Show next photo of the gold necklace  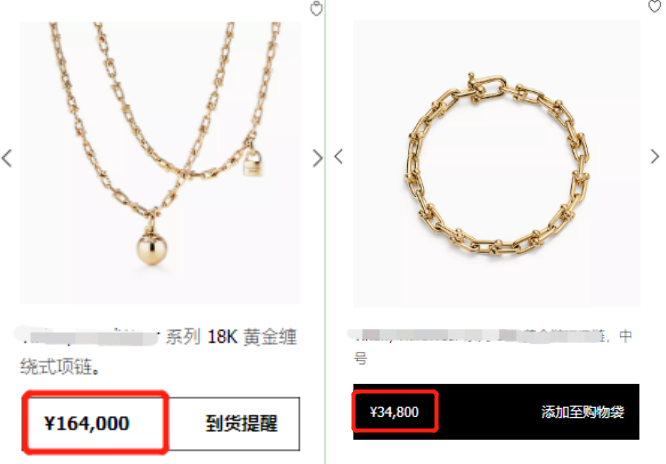(317, 158)
